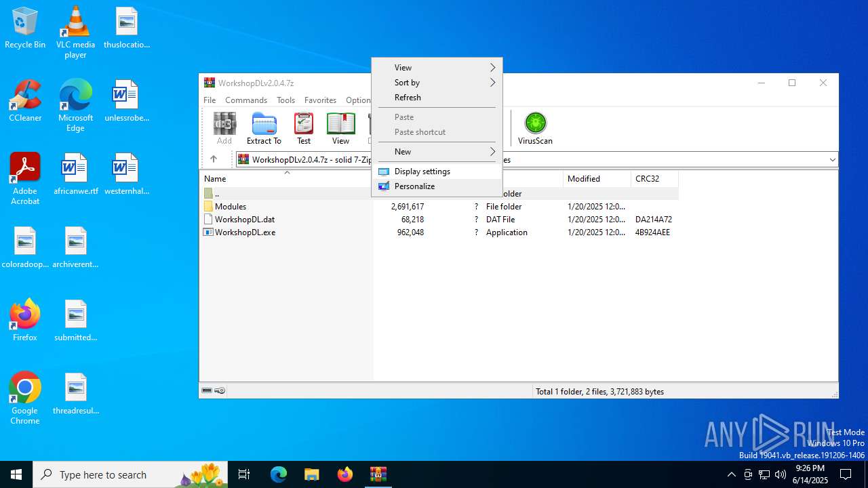Sort by the Modified column header
The width and height of the screenshot is (868, 488).
coord(597,179)
